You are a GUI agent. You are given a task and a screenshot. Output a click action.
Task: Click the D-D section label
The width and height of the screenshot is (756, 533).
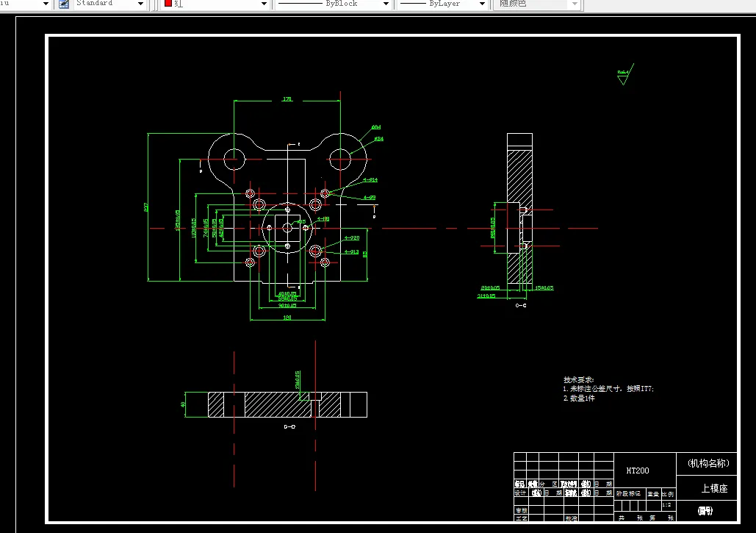[289, 427]
